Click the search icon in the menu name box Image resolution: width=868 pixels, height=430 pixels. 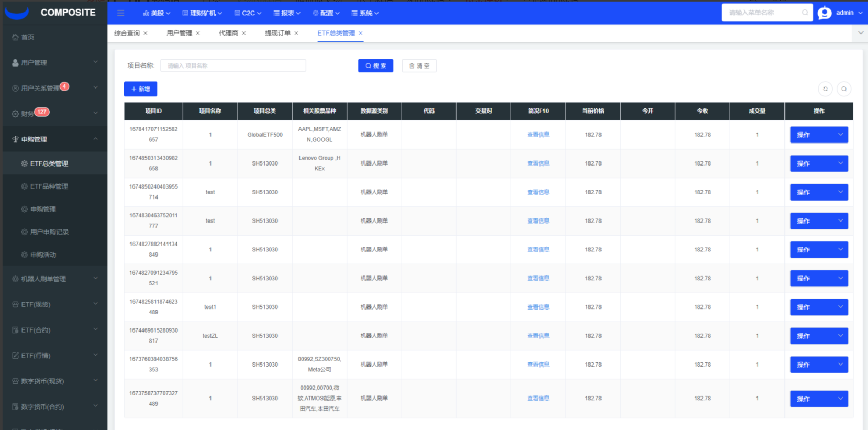(x=805, y=13)
